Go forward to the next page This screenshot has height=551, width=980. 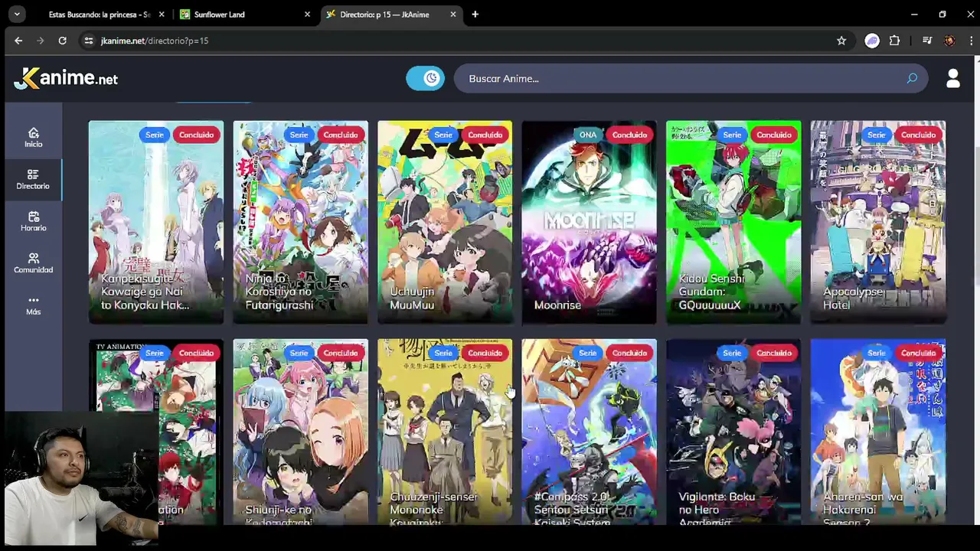pos(40,41)
